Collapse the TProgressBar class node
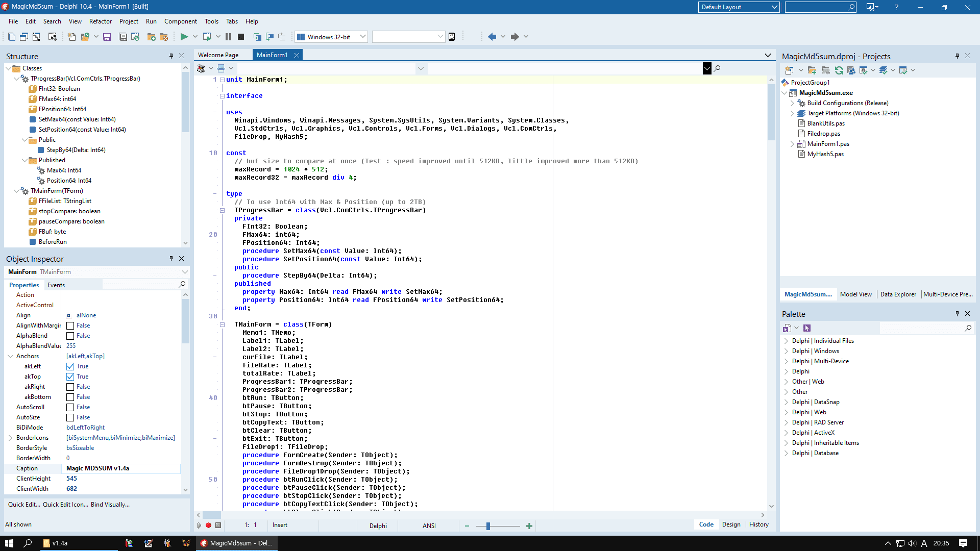The image size is (980, 551). click(17, 79)
